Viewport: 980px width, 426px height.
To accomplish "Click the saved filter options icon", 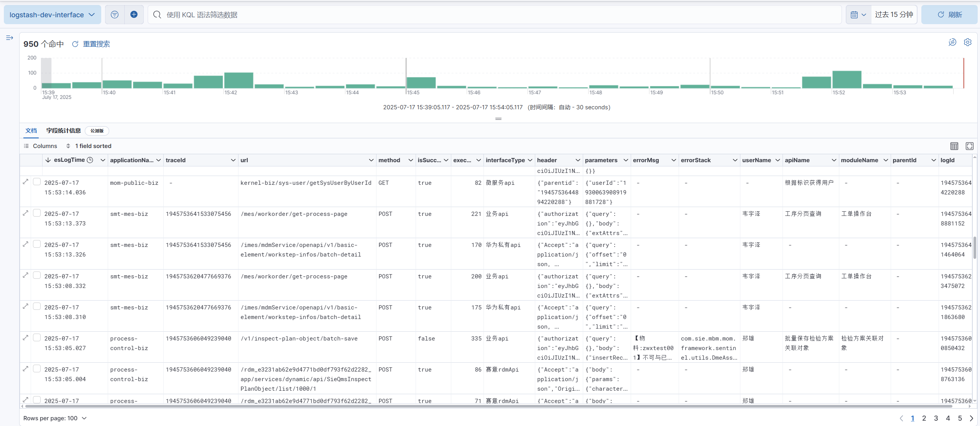I will click(x=114, y=15).
